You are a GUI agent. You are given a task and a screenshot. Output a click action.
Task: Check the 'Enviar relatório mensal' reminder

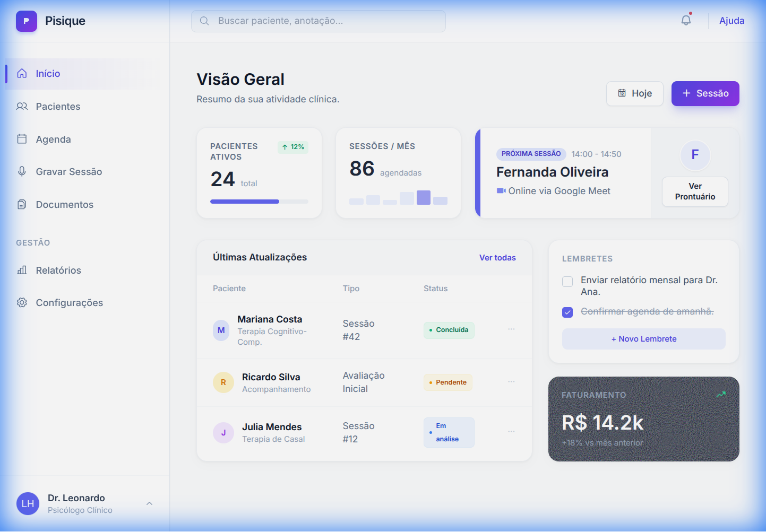pos(567,282)
